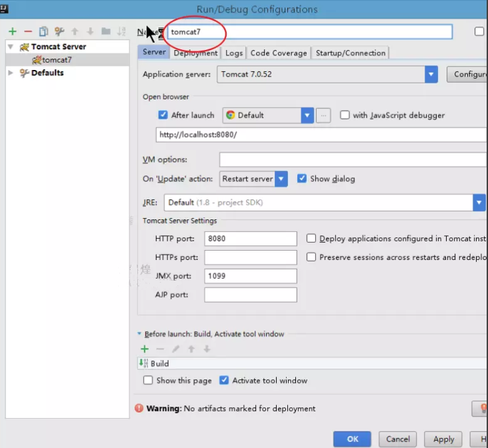Add before-launch task green plus

145,349
